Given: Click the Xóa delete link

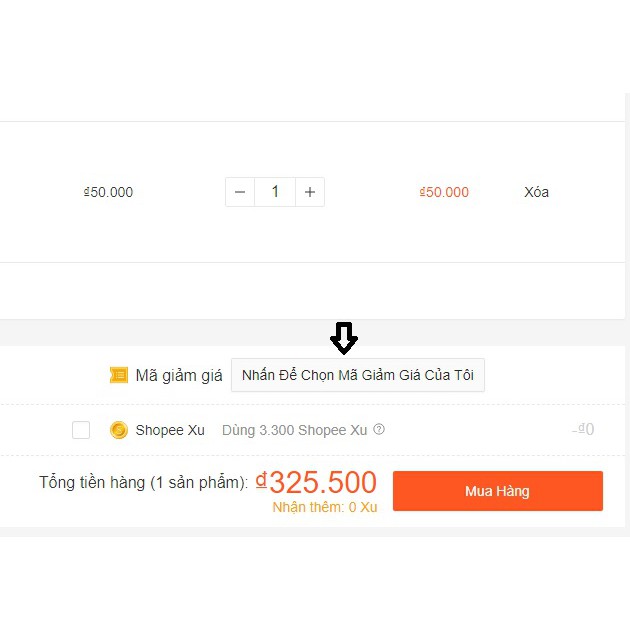Looking at the screenshot, I should [x=536, y=192].
